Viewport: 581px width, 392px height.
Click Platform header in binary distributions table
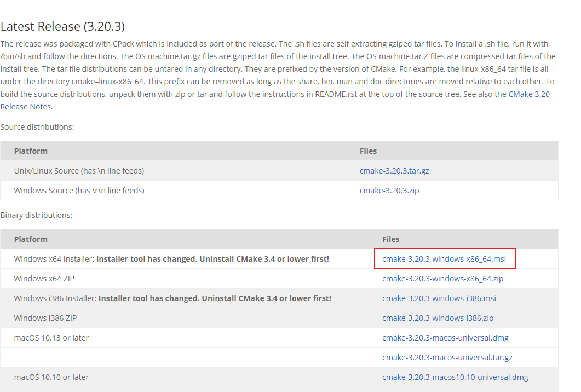pyautogui.click(x=31, y=239)
